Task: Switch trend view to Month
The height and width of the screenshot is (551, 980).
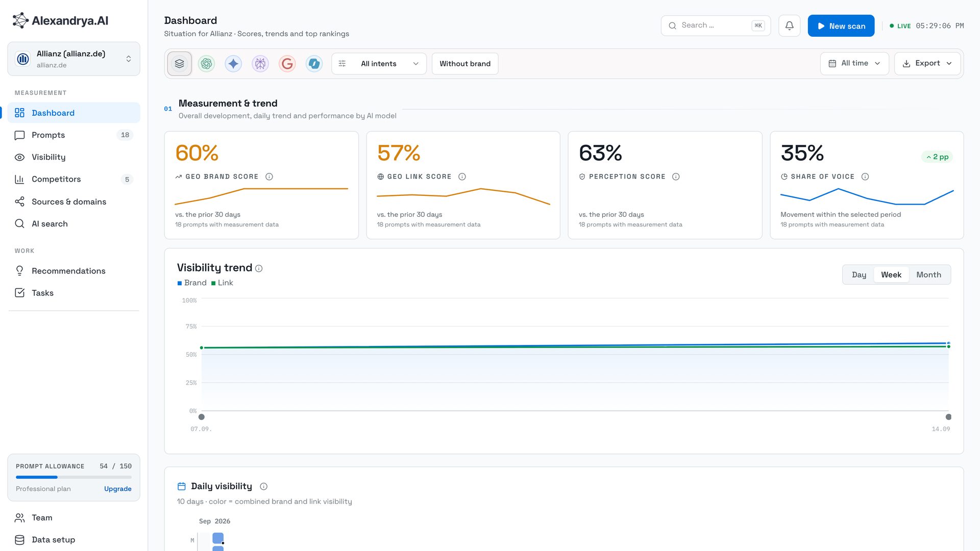Action: [x=928, y=274]
